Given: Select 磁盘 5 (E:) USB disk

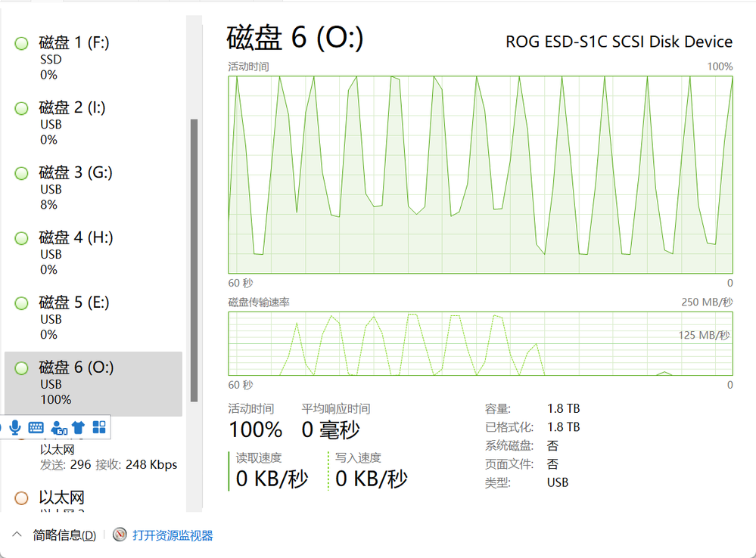Looking at the screenshot, I should (94, 318).
